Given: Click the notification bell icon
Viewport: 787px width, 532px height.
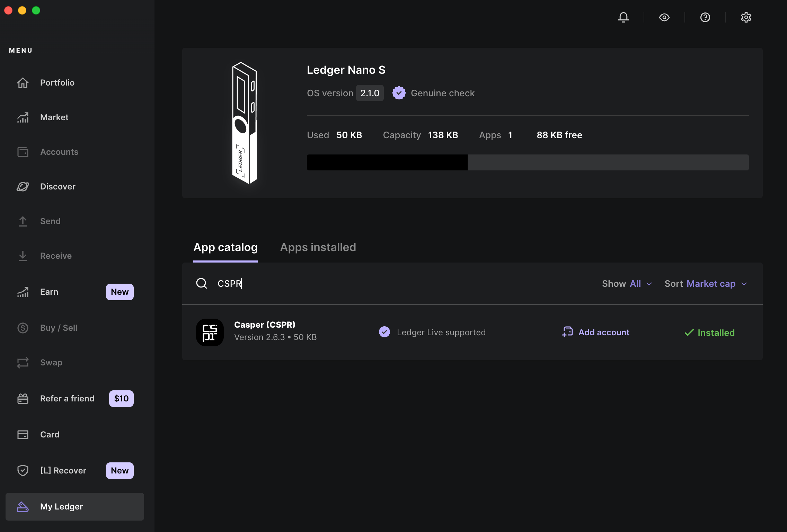Looking at the screenshot, I should (623, 17).
